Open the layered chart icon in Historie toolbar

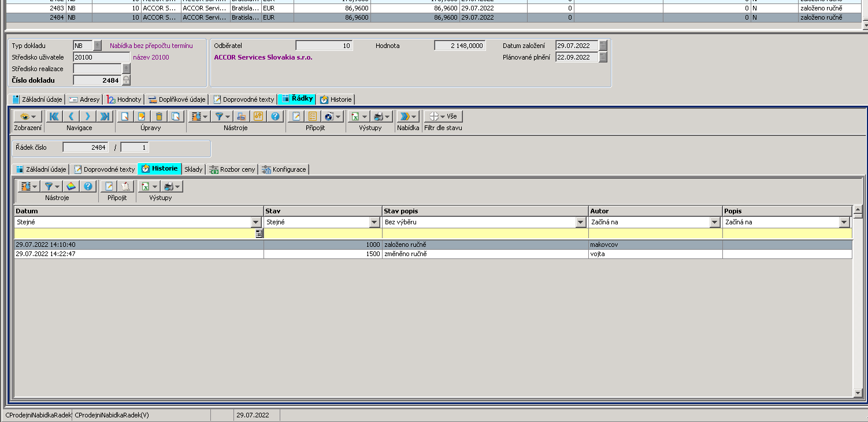pyautogui.click(x=71, y=186)
